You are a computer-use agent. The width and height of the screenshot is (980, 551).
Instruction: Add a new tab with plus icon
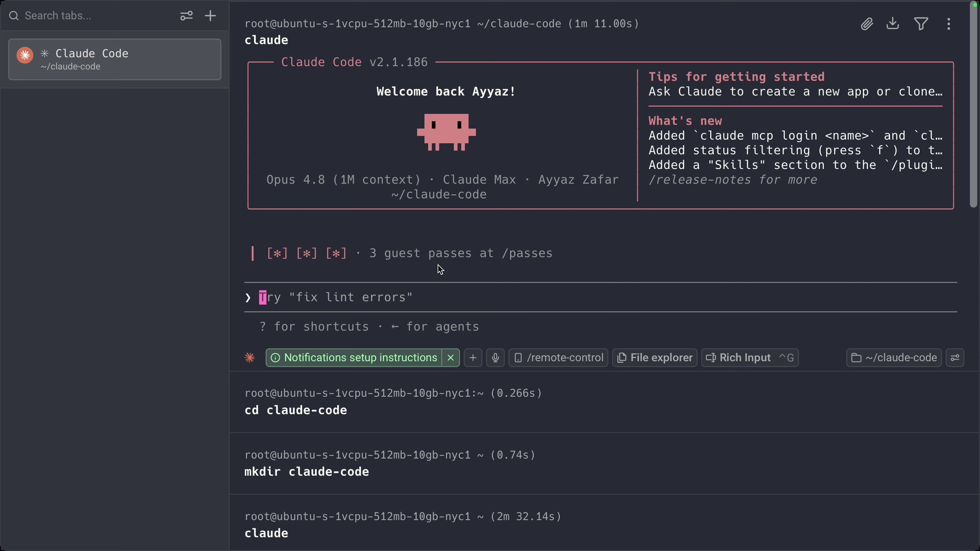pos(210,16)
